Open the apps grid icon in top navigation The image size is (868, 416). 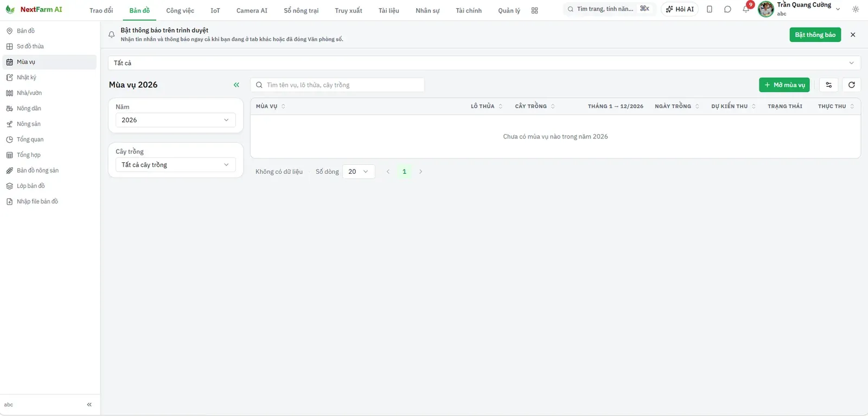[x=534, y=10]
